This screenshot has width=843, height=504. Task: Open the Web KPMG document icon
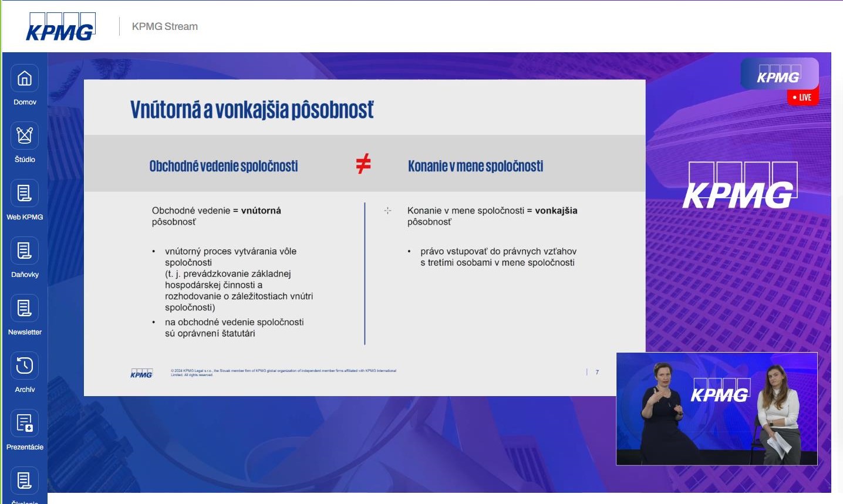(25, 193)
